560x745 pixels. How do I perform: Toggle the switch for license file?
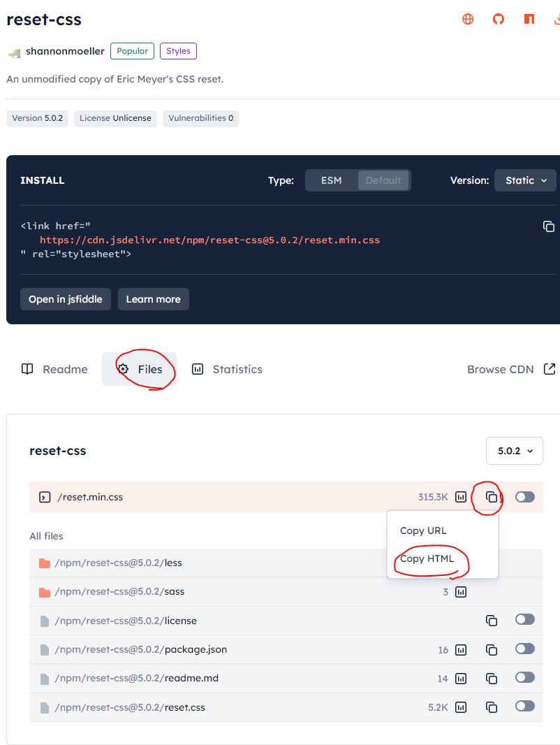(x=525, y=620)
